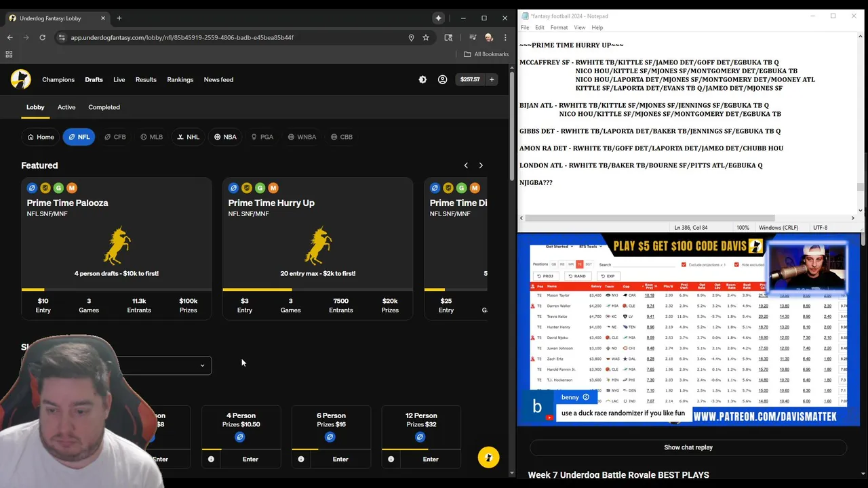Image resolution: width=868 pixels, height=488 pixels.
Task: Open info icon on 6 Person card
Action: point(301,459)
